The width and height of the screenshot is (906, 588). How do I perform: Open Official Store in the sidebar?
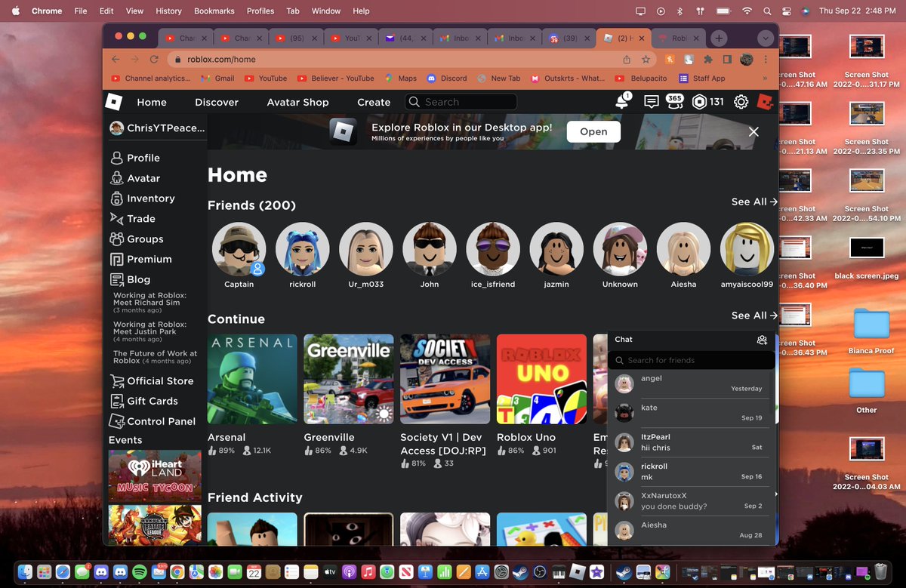coord(152,381)
